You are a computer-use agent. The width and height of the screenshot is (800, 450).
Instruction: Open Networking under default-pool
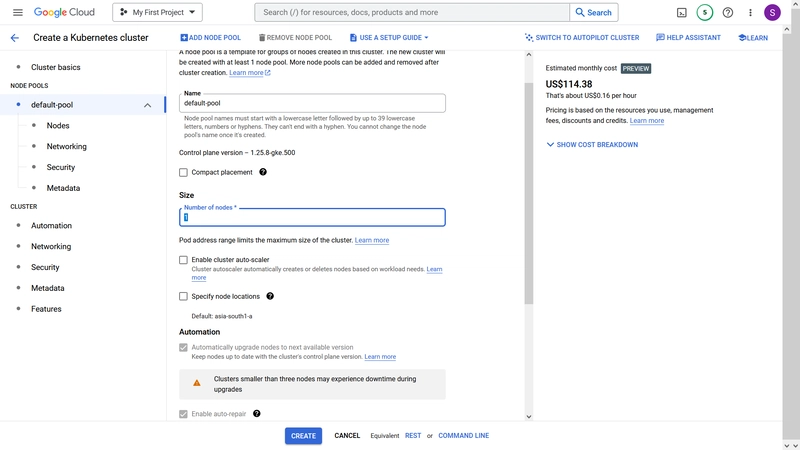66,146
